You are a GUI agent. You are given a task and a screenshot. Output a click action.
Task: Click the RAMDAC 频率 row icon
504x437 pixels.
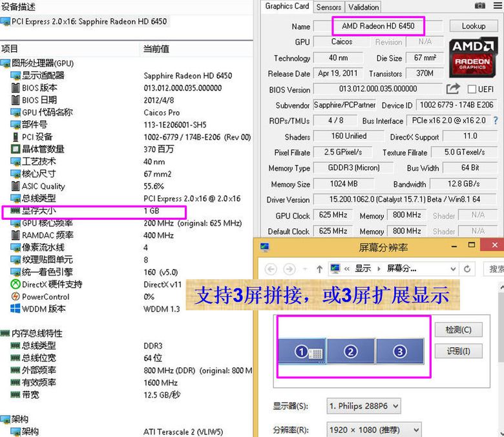click(x=16, y=235)
